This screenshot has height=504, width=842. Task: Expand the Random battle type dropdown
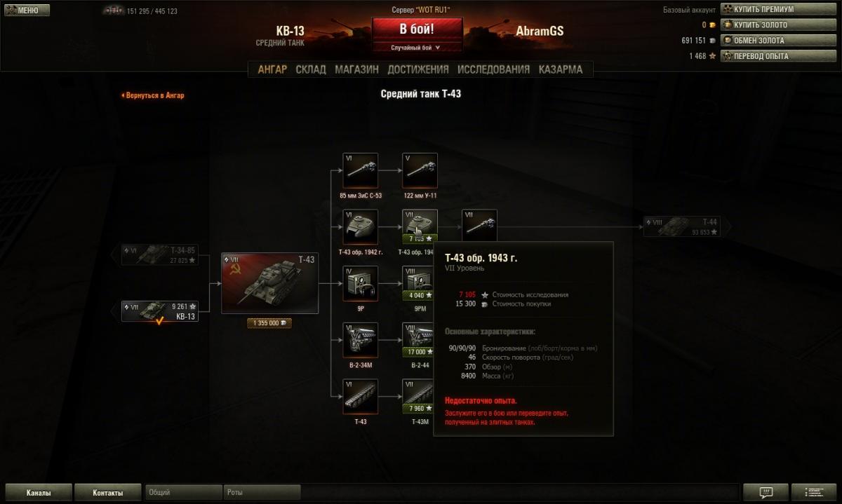pos(417,48)
